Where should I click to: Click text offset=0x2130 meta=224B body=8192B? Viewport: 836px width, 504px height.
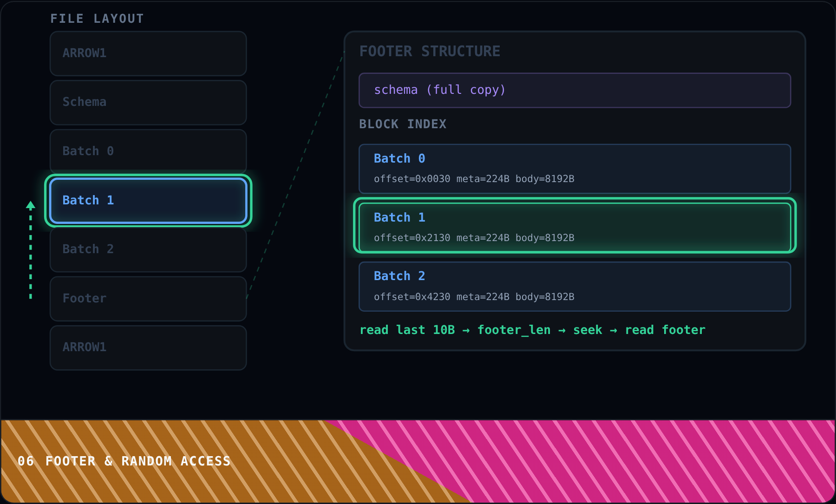click(474, 238)
